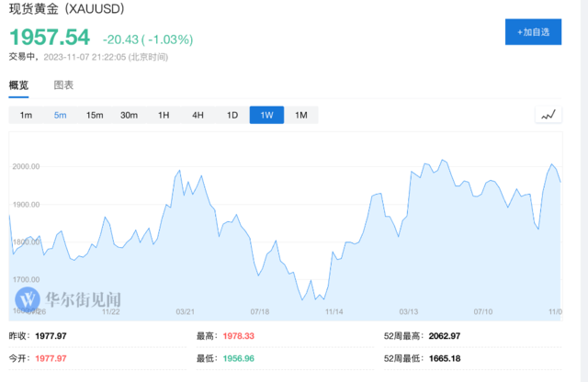Open the 图表 tab

[x=63, y=85]
